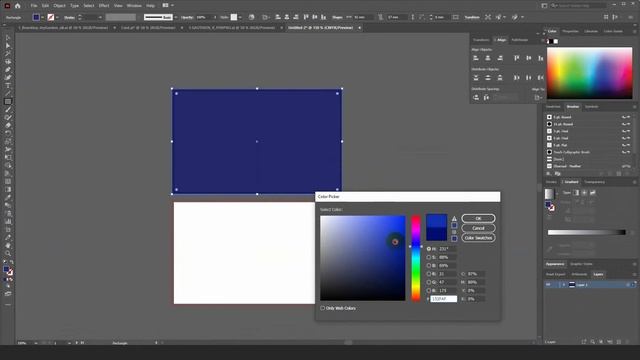Select the Selection tool in the toolbar
The width and height of the screenshot is (640, 360).
8,38
